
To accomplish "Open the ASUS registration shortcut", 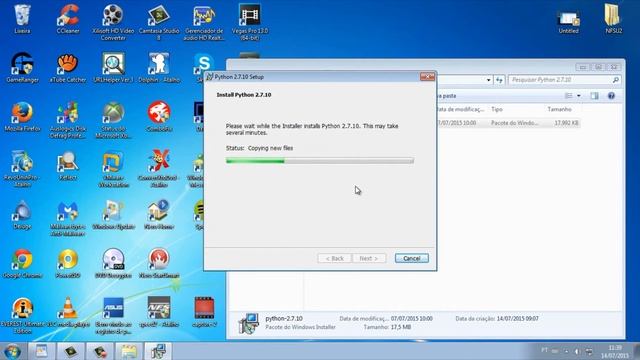I will pos(113,316).
